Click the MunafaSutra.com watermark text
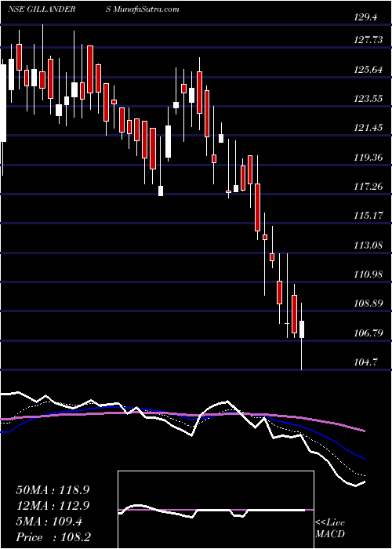 (x=146, y=9)
